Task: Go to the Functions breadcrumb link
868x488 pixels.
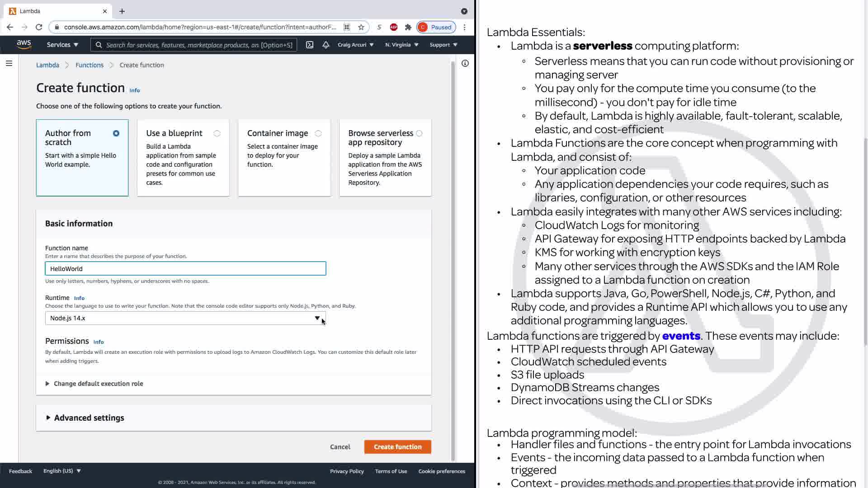Action: tap(90, 65)
